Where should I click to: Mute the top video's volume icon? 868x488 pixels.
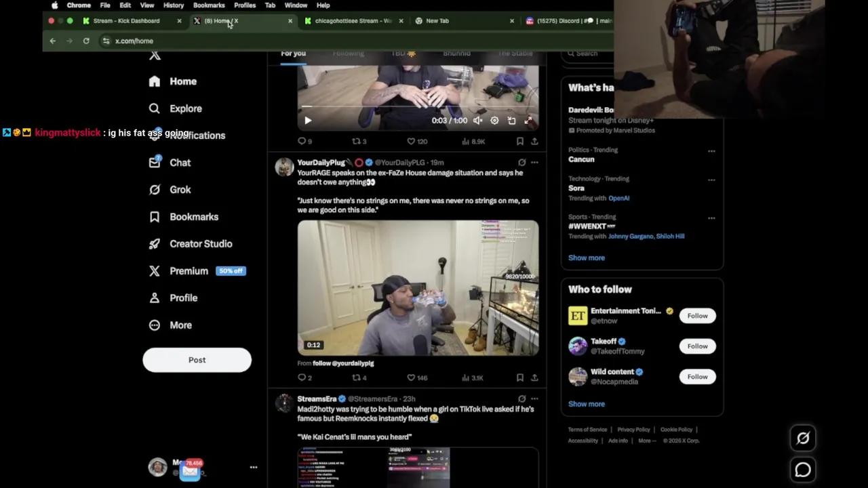(477, 121)
